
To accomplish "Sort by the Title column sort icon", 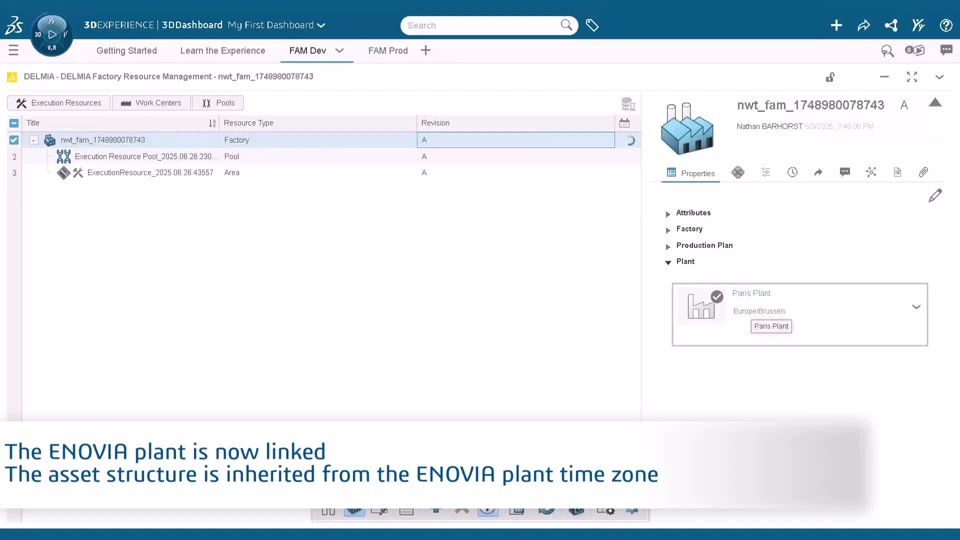I will (212, 123).
